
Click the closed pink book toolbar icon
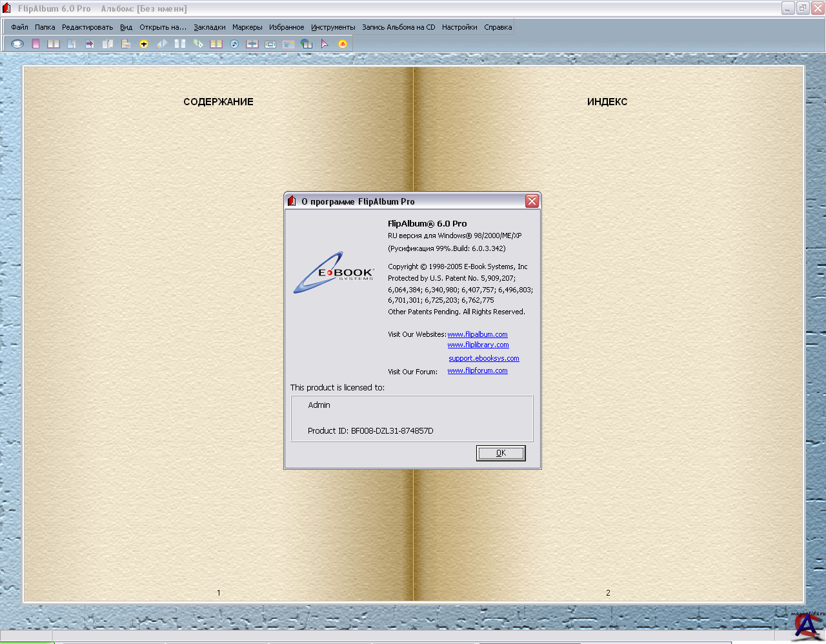(35, 44)
